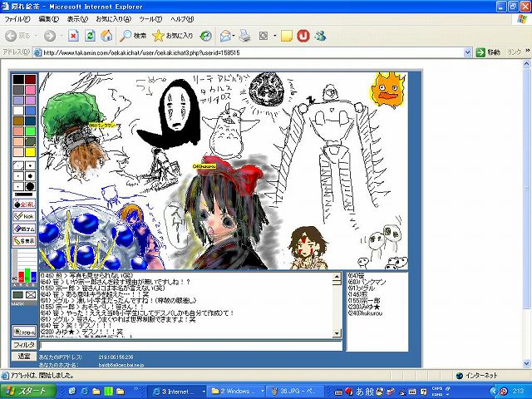Adjust the blue B color bar

click(33, 277)
